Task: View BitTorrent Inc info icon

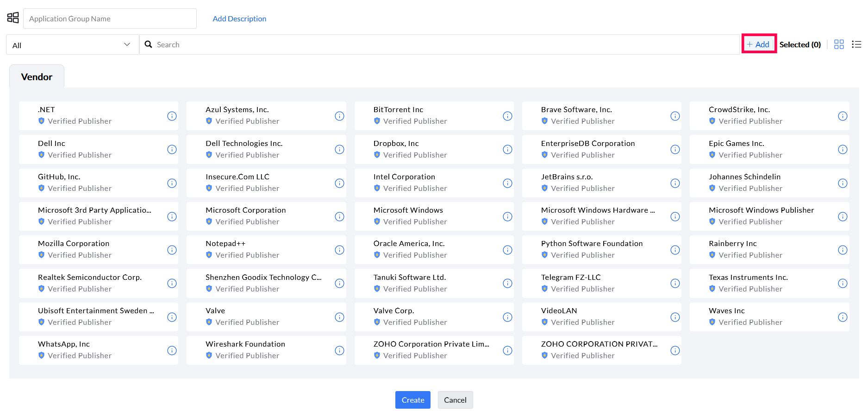Action: pyautogui.click(x=507, y=116)
